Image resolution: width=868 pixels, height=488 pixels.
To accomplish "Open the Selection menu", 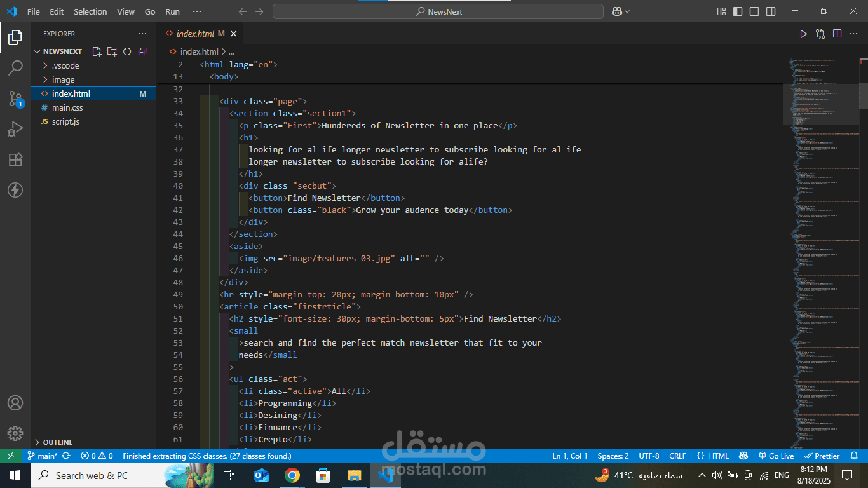I will 90,11.
